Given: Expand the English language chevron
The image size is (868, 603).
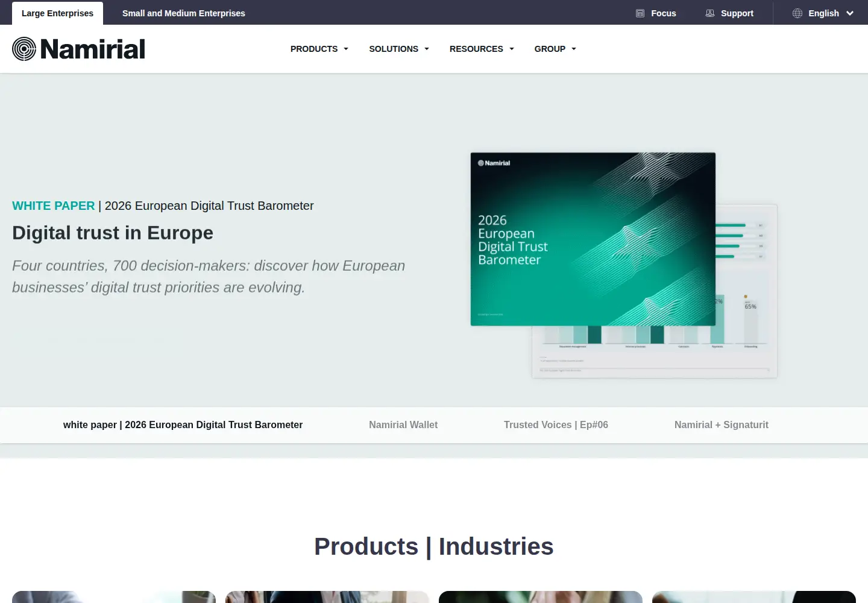Looking at the screenshot, I should click(x=850, y=13).
